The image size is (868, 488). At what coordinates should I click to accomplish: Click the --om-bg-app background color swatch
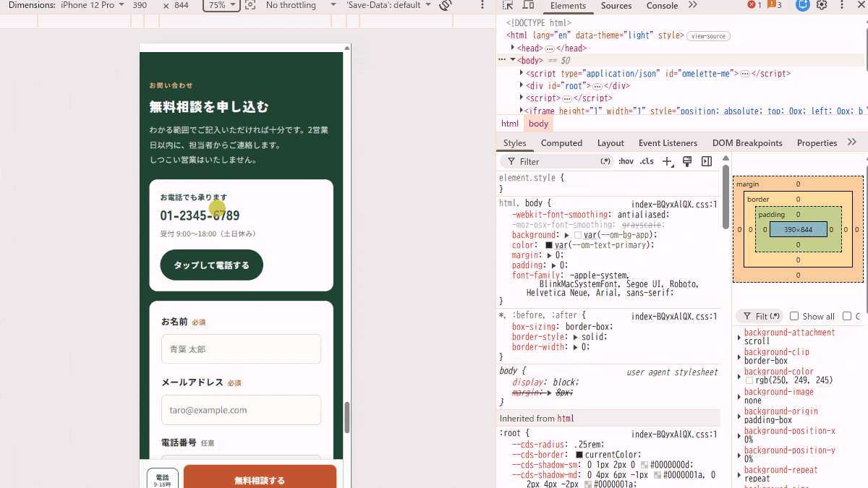(578, 236)
